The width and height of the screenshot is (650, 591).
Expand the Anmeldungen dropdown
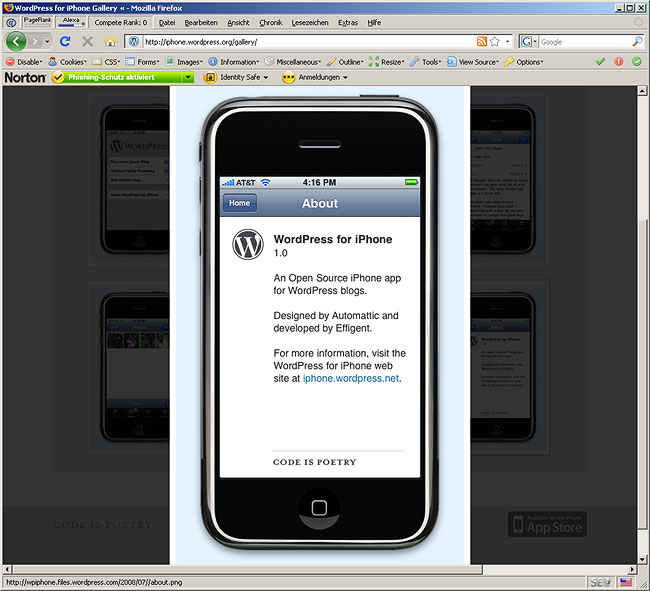click(x=345, y=78)
